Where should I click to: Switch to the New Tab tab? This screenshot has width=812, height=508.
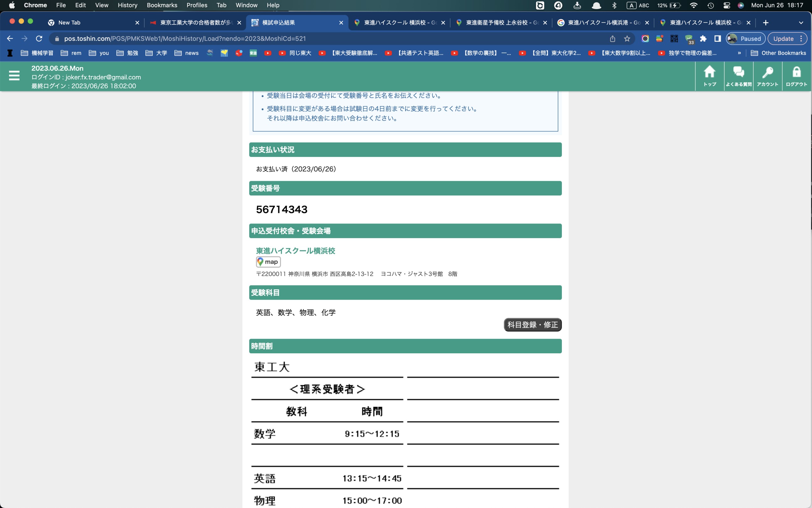coord(93,23)
